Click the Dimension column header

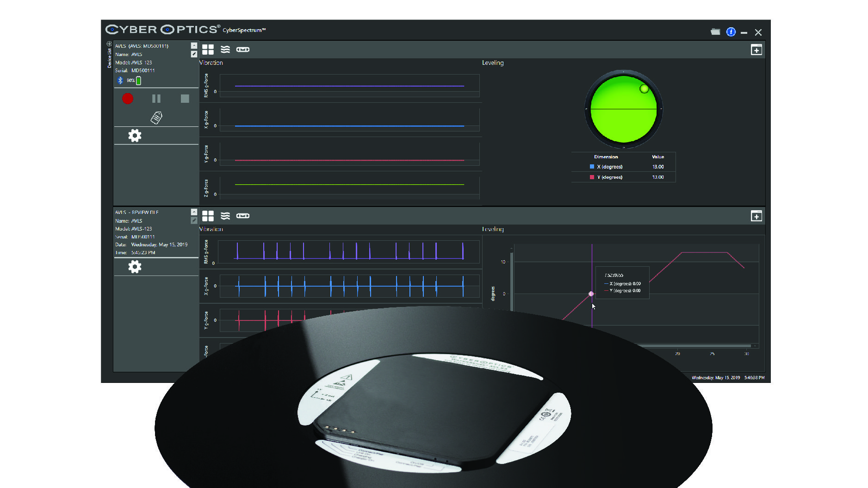(606, 157)
